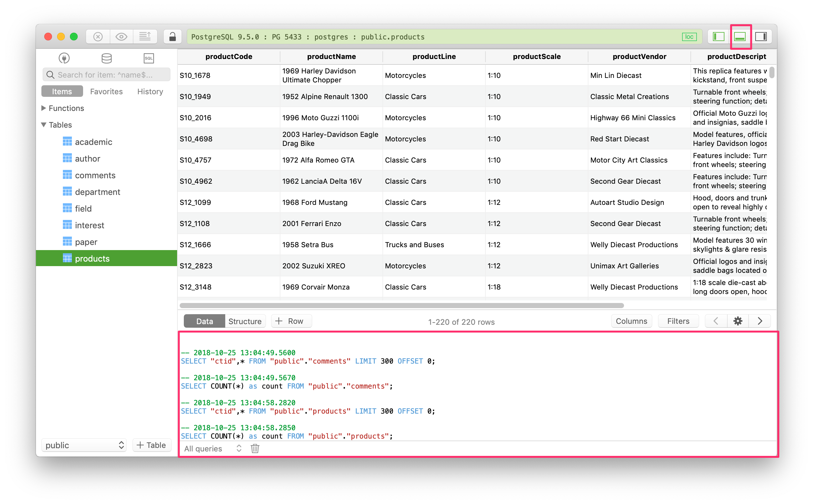The width and height of the screenshot is (813, 504).
Task: Click the Filters button in data toolbar
Action: pyautogui.click(x=677, y=322)
